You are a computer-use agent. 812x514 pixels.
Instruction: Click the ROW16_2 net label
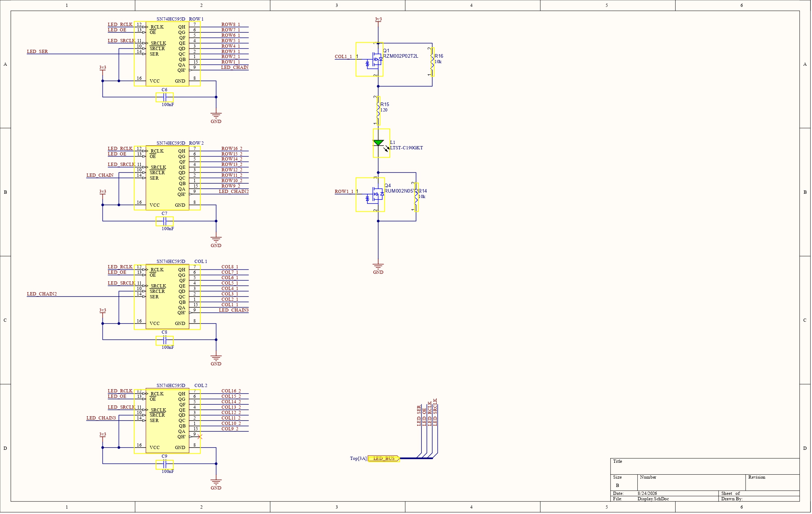pos(232,149)
